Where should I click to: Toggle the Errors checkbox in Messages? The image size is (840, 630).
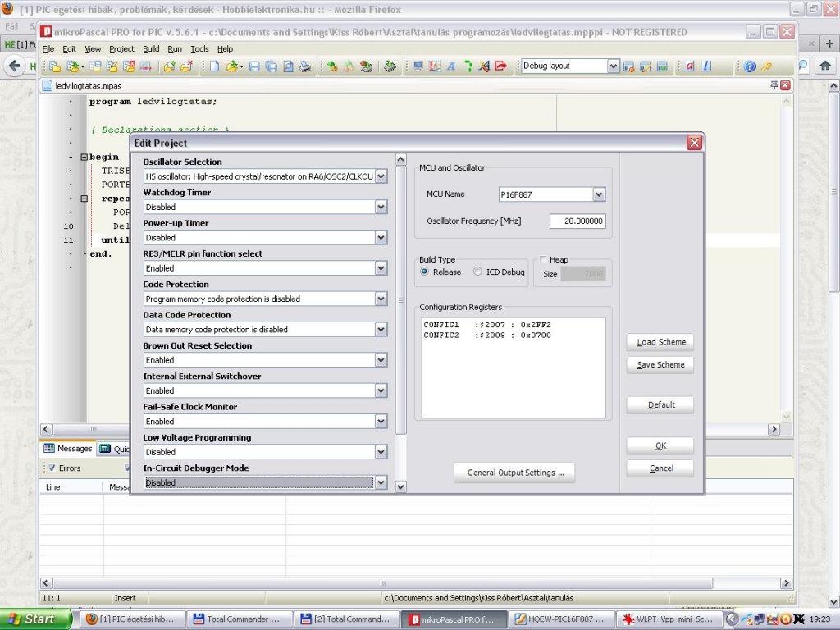[52, 468]
